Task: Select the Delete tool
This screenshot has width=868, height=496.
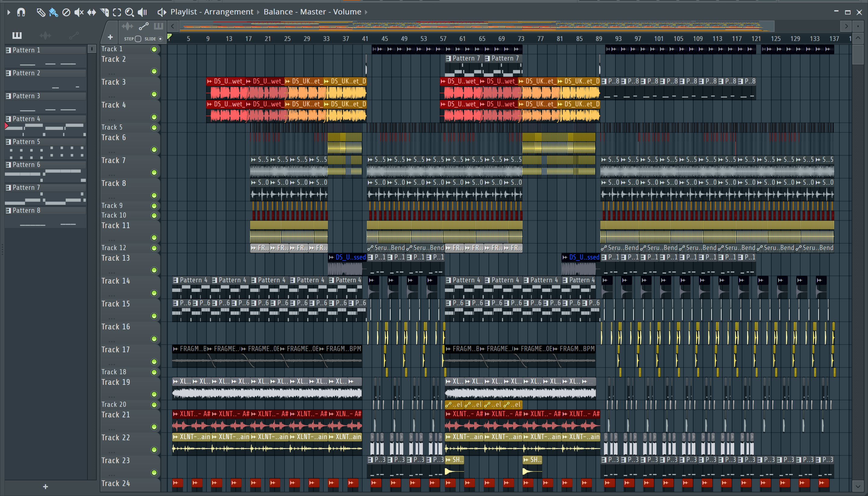Action: (66, 12)
